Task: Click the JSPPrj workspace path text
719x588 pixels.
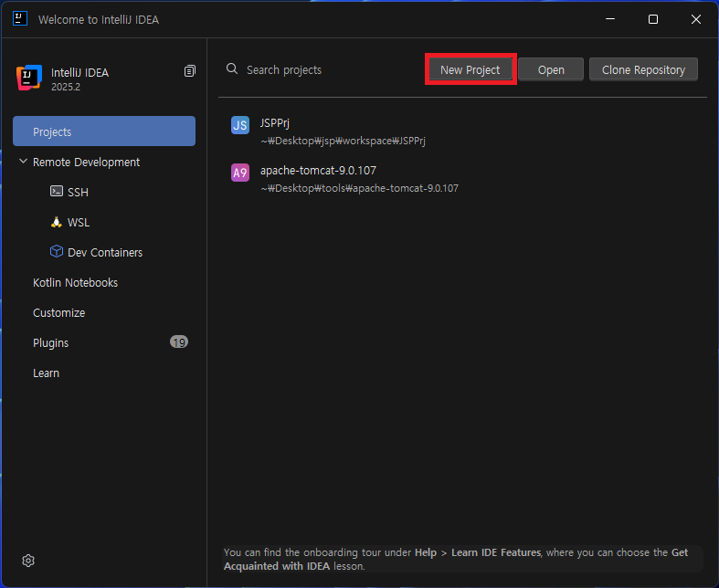Action: click(343, 141)
